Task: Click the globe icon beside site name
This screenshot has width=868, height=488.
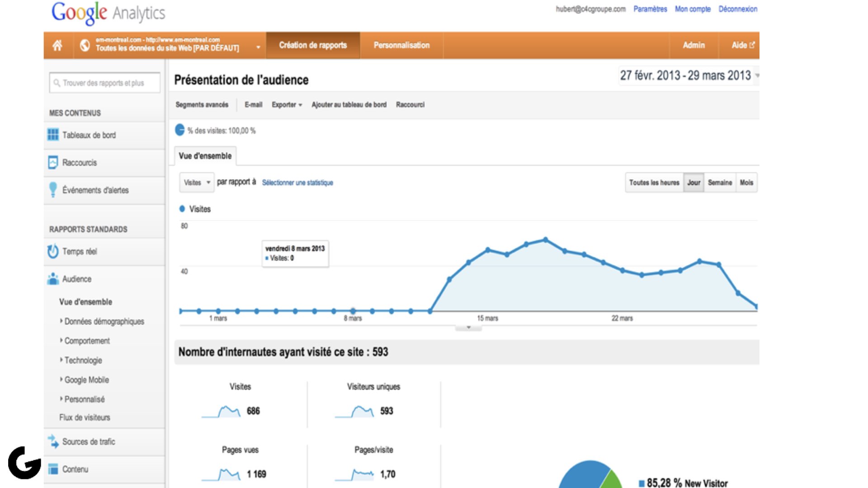Action: [x=85, y=45]
